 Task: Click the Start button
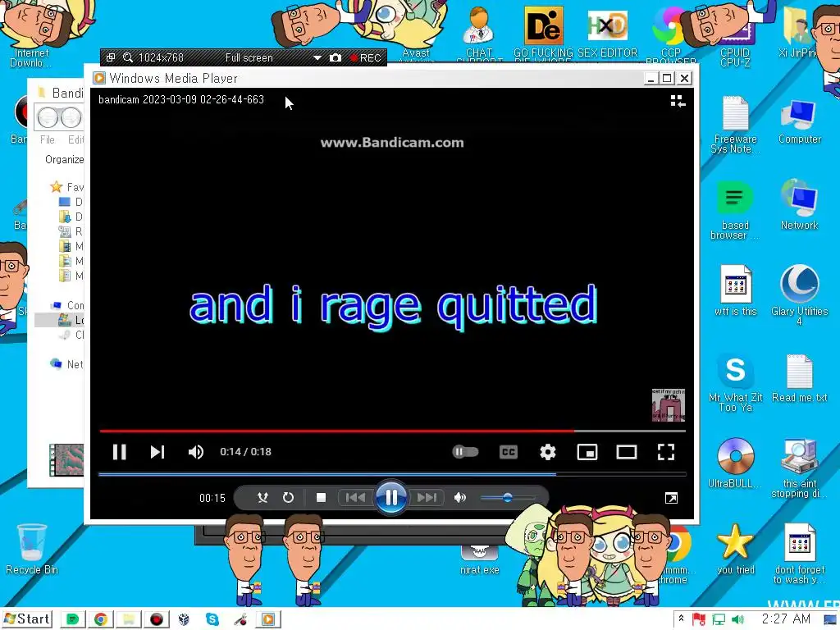[x=27, y=619]
